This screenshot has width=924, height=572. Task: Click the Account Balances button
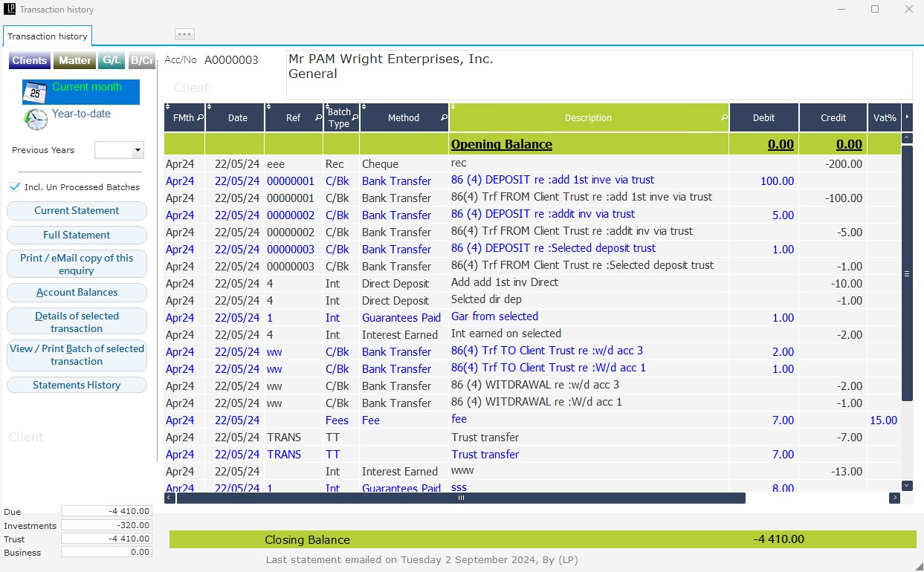pos(77,292)
